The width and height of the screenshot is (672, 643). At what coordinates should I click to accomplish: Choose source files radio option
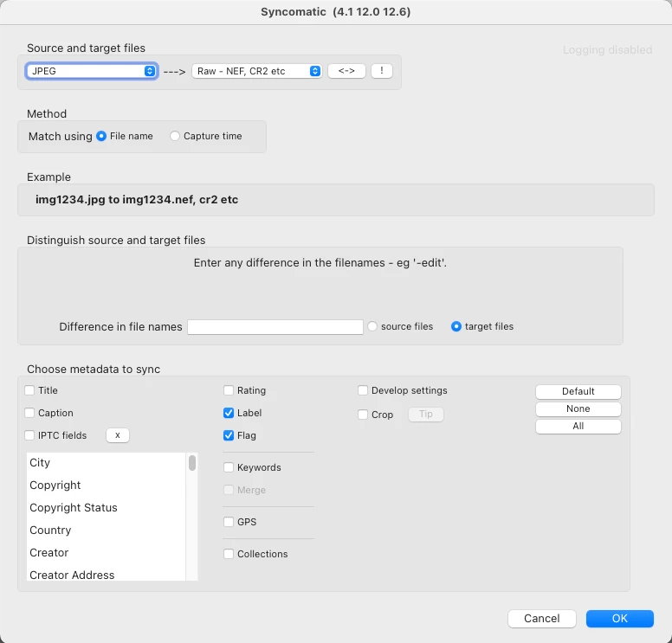coord(372,326)
